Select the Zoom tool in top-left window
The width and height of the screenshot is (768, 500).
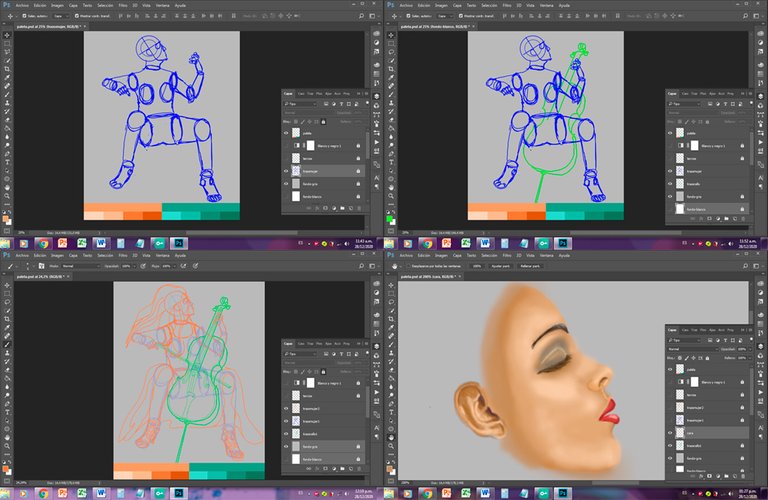[x=7, y=196]
